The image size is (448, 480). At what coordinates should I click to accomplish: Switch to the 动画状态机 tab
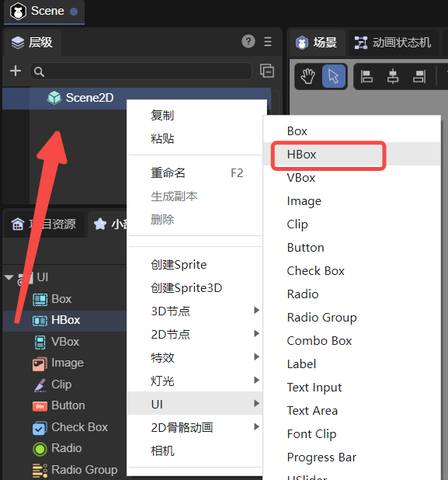coord(393,43)
